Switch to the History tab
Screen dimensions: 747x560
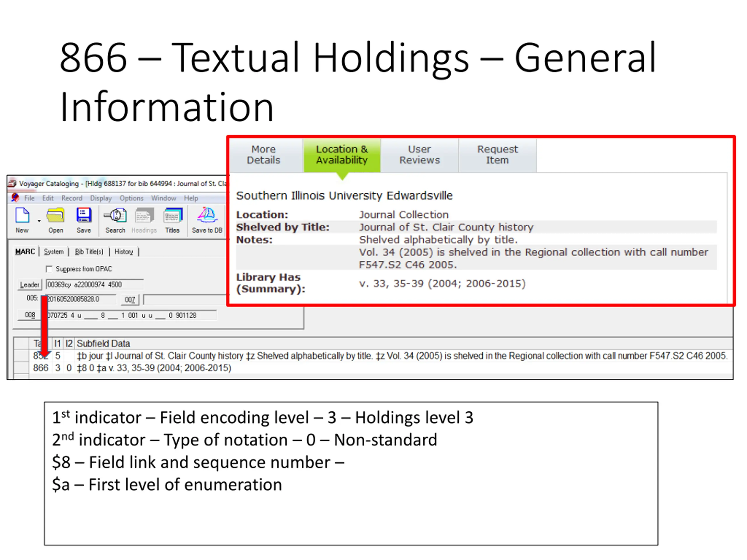[x=124, y=251]
